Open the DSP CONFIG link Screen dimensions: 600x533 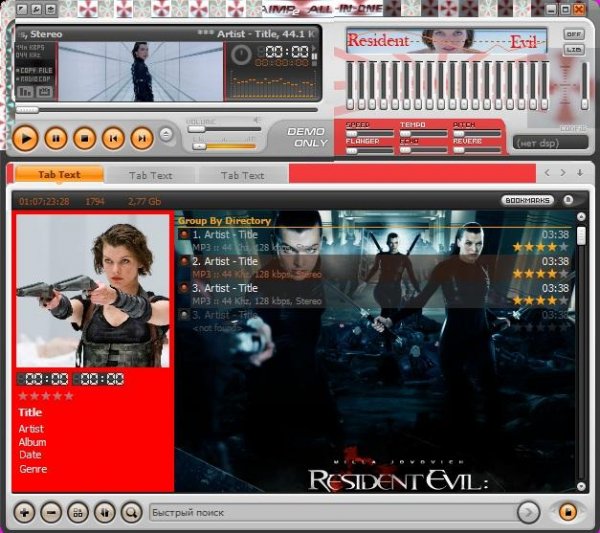click(573, 129)
